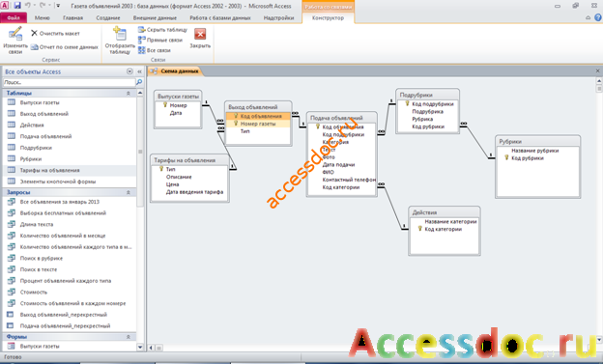Click Очистить макет icon
603x364 pixels.
(34, 33)
